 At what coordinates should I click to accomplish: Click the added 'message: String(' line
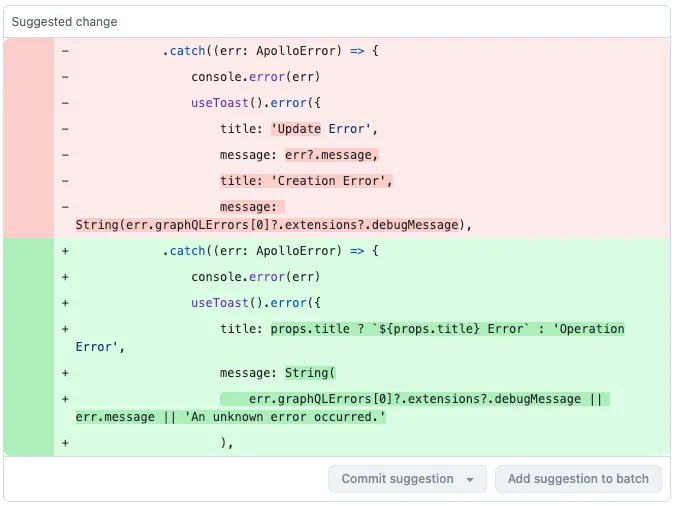(x=279, y=373)
